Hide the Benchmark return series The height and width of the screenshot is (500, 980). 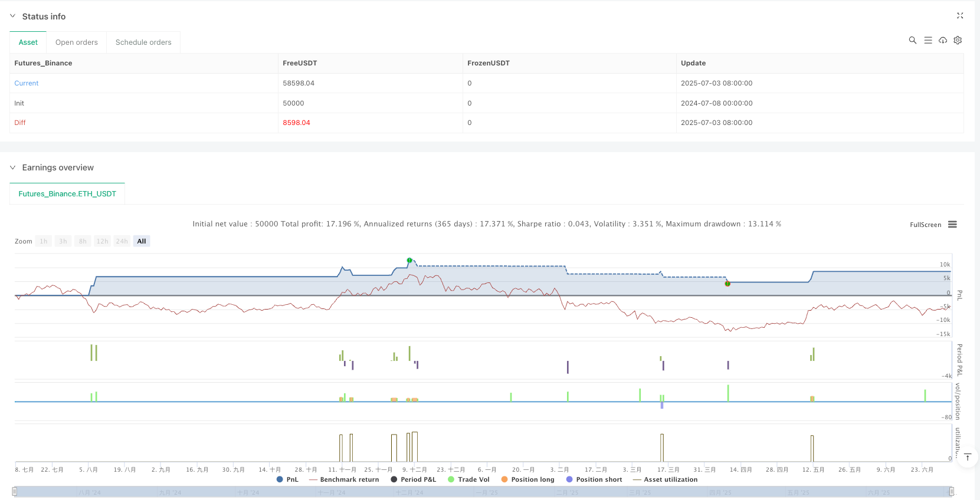click(x=344, y=479)
